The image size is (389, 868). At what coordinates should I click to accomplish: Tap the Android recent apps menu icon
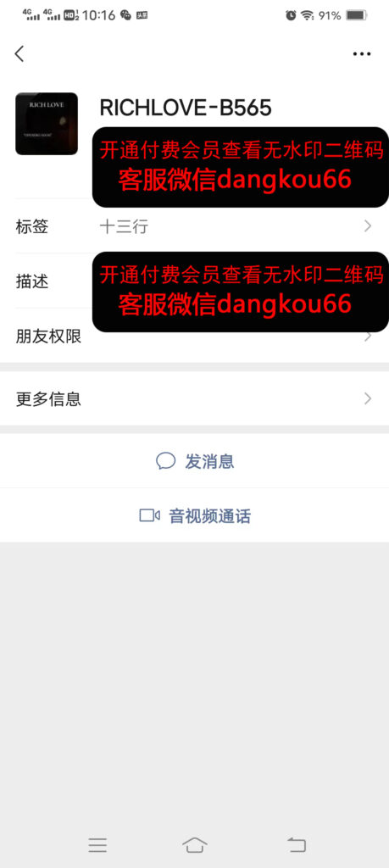(97, 845)
